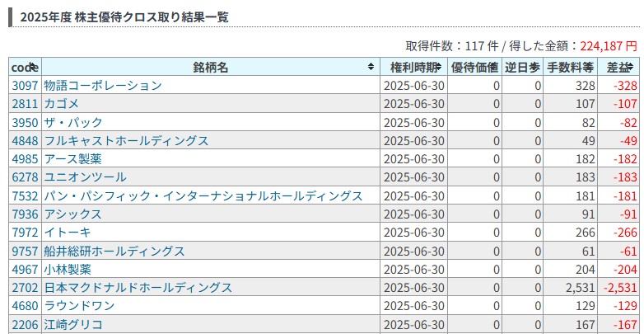The image size is (644, 334).
Task: Select 権利時期 2025-06-30 in アシックス row
Action: point(414,214)
